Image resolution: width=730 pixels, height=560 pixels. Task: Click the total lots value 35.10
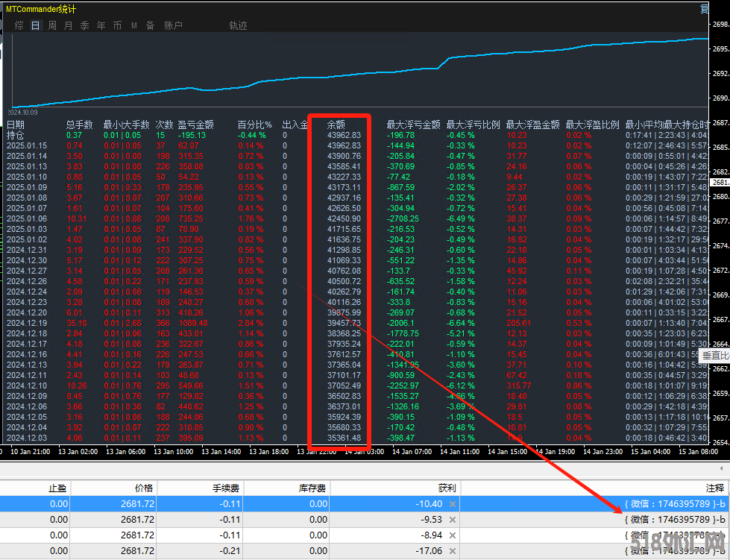pyautogui.click(x=77, y=323)
